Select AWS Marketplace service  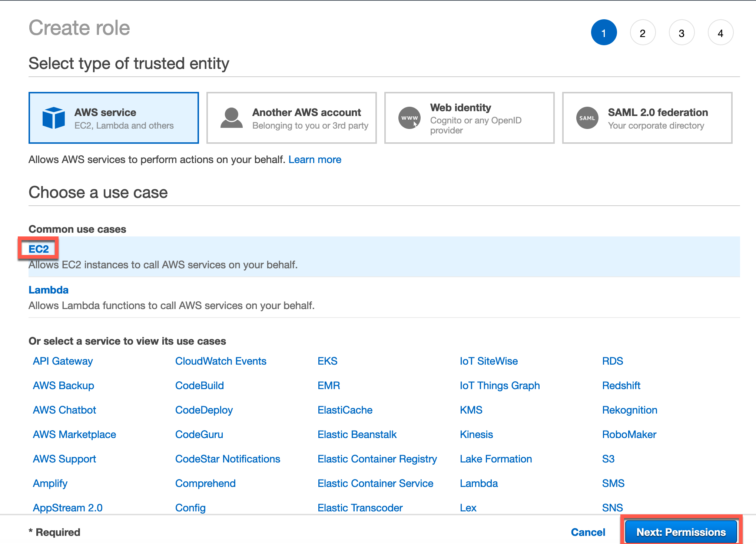point(74,434)
